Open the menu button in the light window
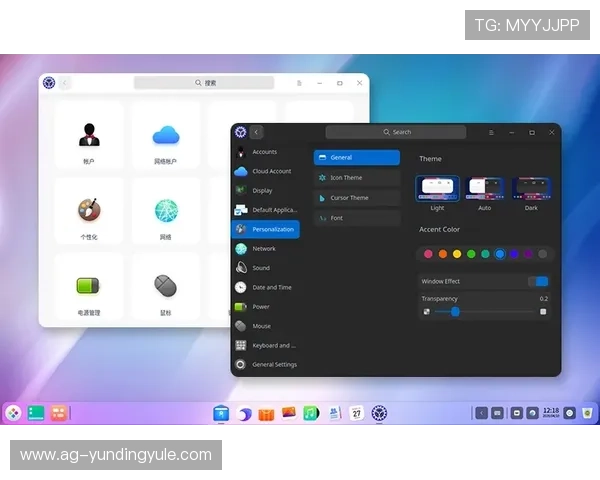Image resolution: width=600 pixels, height=480 pixels. (300, 83)
